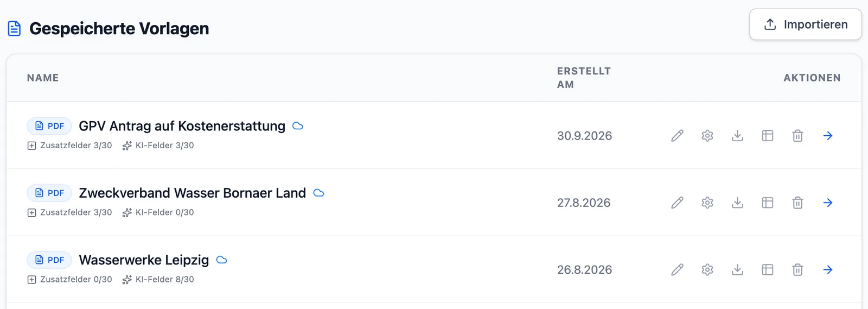Edit the GPV Antrag auf Kostenerstattung template
868x309 pixels.
(677, 136)
